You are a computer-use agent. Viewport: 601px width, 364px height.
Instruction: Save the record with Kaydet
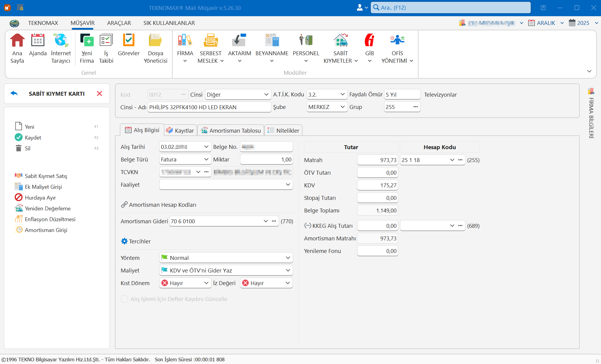33,137
